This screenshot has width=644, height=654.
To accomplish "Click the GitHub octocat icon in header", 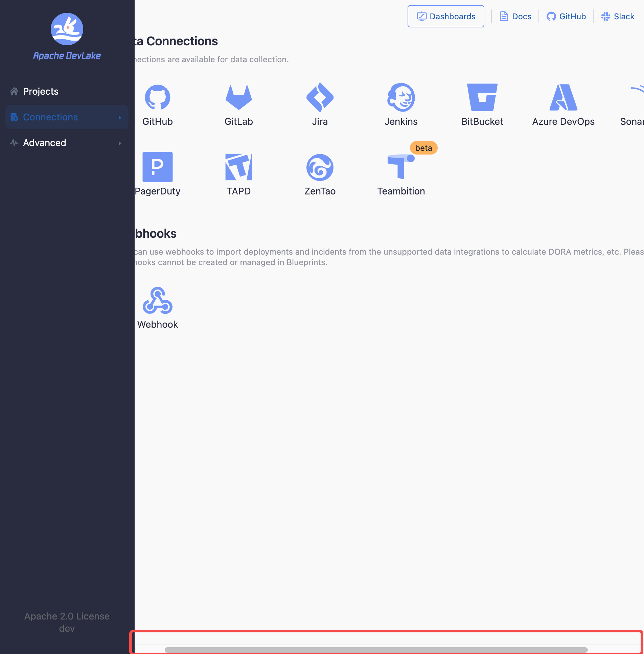I will pos(551,16).
